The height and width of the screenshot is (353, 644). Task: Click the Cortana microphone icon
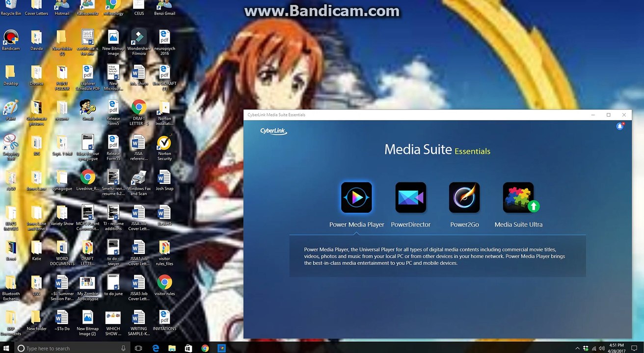tap(124, 348)
